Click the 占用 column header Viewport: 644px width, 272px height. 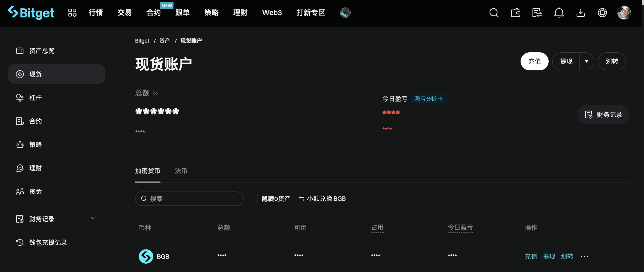tap(377, 228)
